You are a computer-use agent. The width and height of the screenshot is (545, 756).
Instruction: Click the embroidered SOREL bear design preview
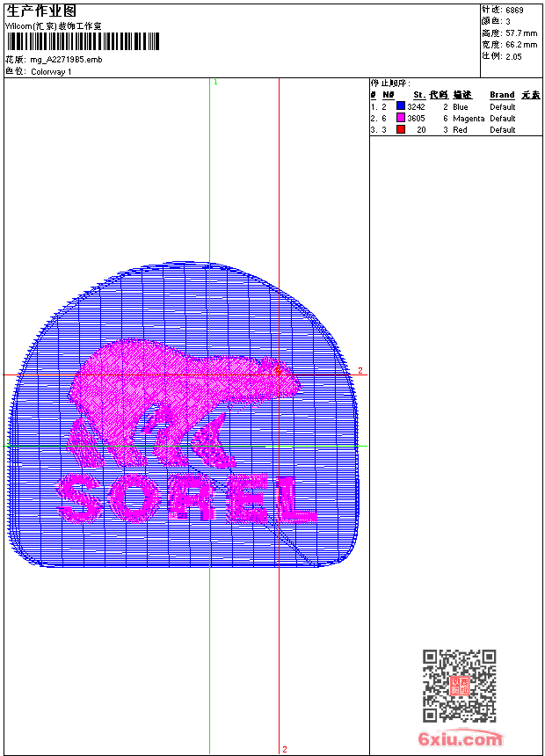[x=183, y=415]
